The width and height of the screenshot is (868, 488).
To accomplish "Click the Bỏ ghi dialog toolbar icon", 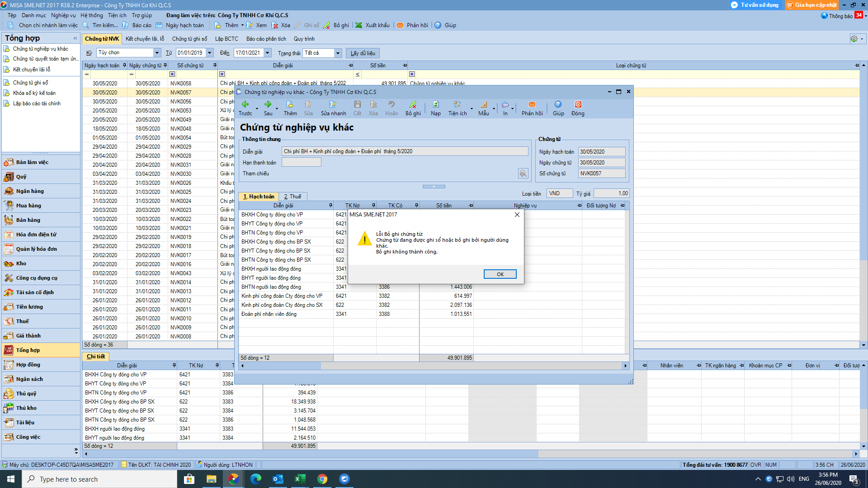I will [413, 104].
